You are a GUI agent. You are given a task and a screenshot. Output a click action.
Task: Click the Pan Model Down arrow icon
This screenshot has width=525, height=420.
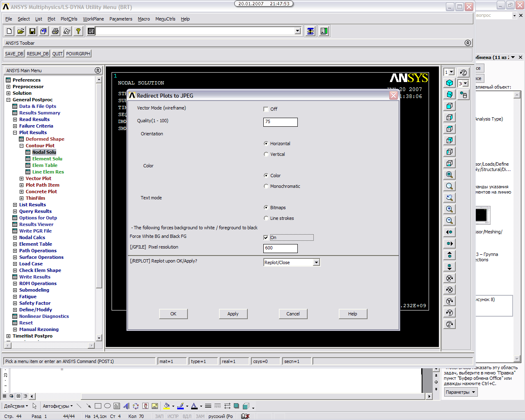click(x=450, y=267)
